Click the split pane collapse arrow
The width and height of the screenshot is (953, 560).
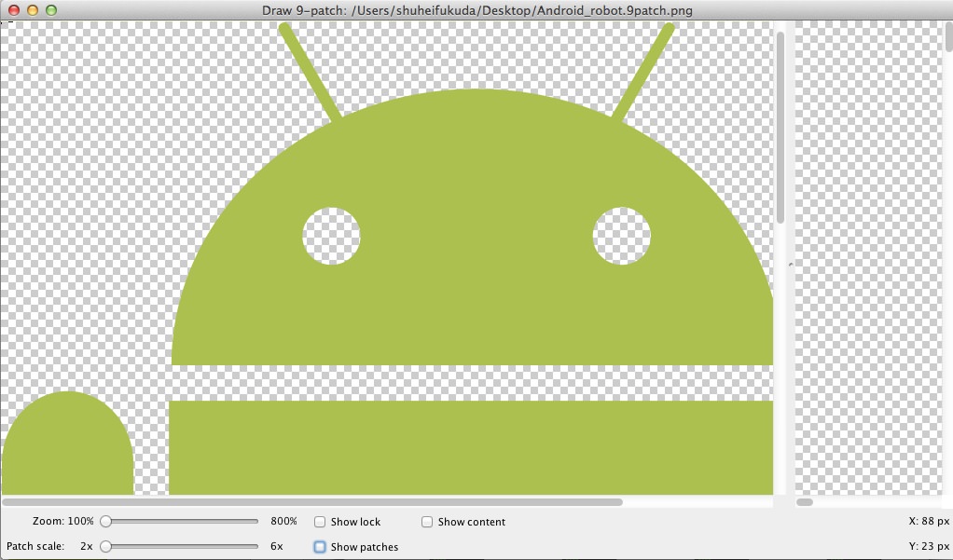point(790,265)
